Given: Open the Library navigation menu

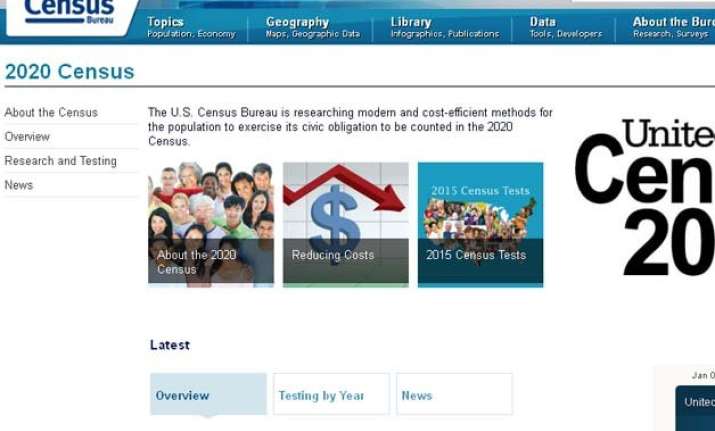Looking at the screenshot, I should [x=445, y=27].
